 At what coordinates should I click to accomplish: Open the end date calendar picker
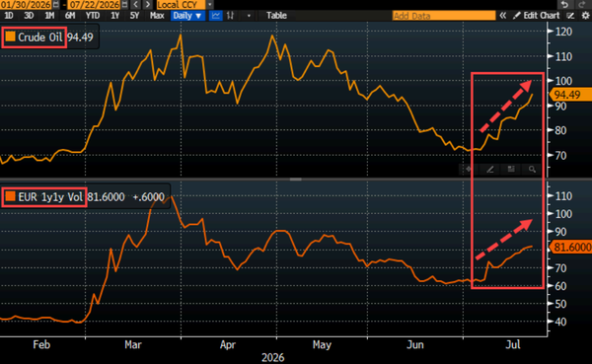point(124,5)
